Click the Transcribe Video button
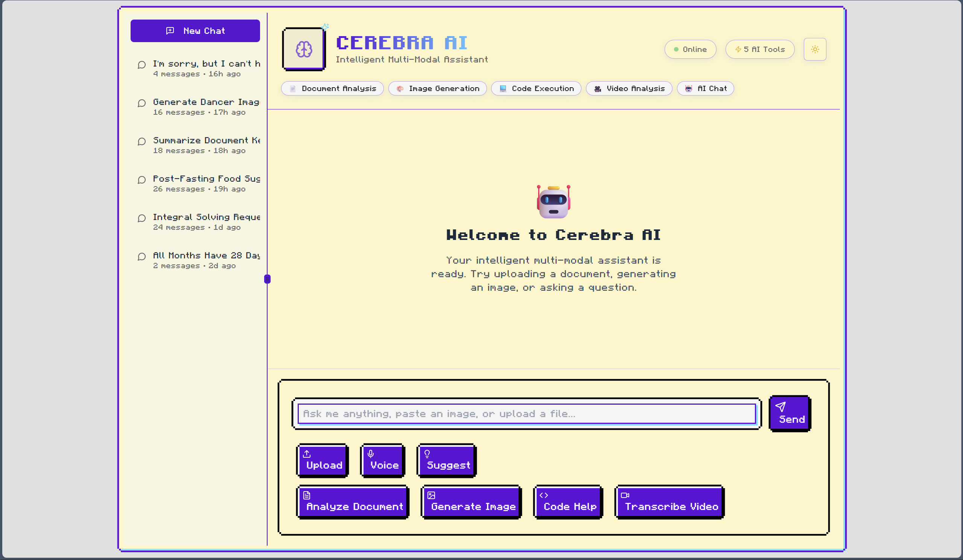The image size is (963, 560). point(669,502)
